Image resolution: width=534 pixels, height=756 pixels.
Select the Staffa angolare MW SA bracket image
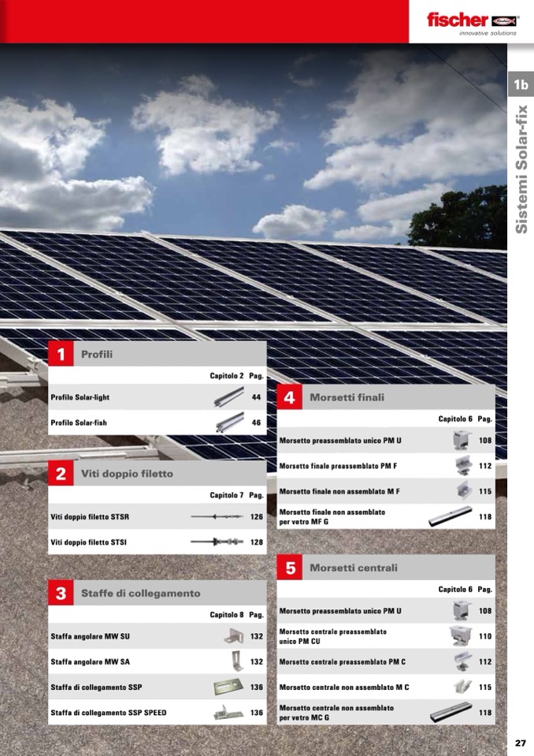235,661
